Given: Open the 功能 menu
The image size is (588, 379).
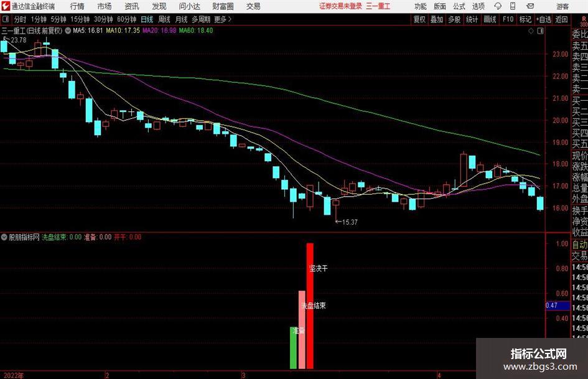Looking at the screenshot, I should coord(421,6).
